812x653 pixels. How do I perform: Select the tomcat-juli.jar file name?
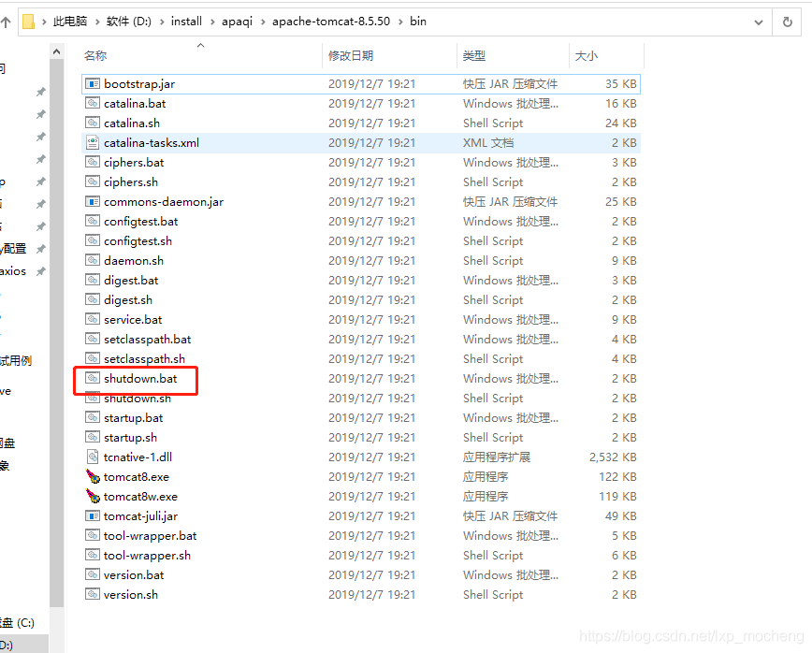tap(140, 516)
